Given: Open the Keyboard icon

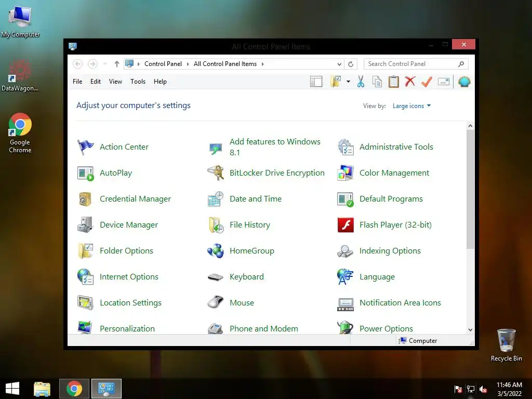Looking at the screenshot, I should (216, 277).
